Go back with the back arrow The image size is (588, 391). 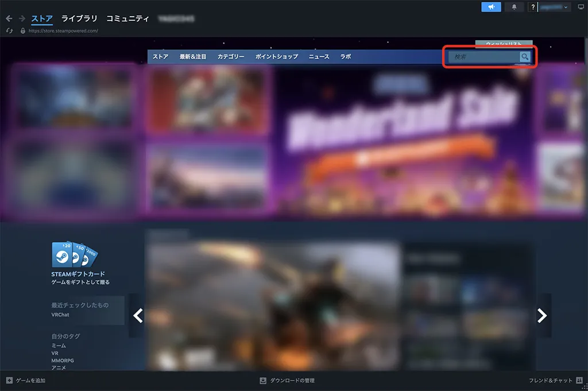point(9,18)
